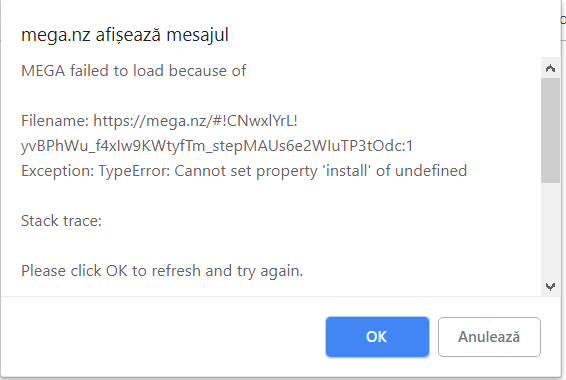Click the 'TypeError' word
The image size is (566, 380).
tap(134, 171)
